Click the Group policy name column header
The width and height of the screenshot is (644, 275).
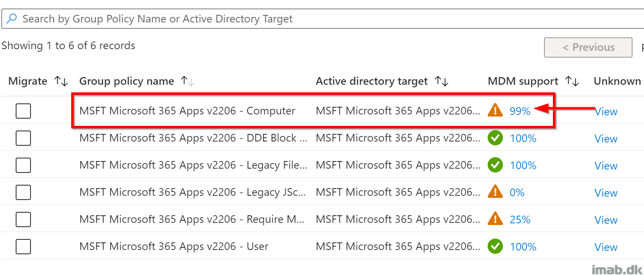[x=127, y=81]
